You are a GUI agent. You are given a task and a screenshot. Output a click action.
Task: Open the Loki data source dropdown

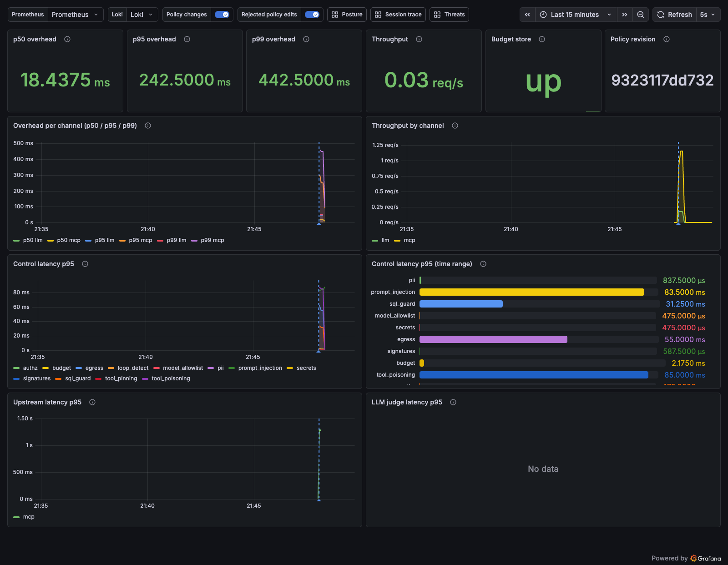coord(142,15)
